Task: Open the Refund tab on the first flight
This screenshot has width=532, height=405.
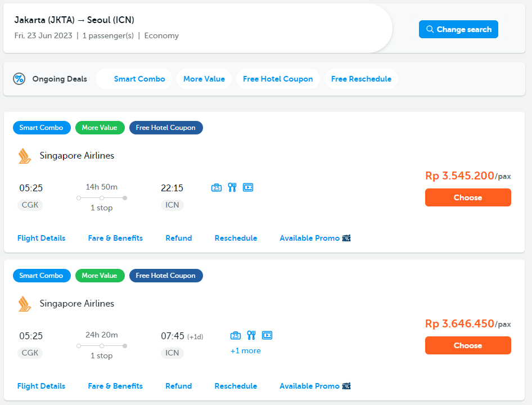Action: 178,238
